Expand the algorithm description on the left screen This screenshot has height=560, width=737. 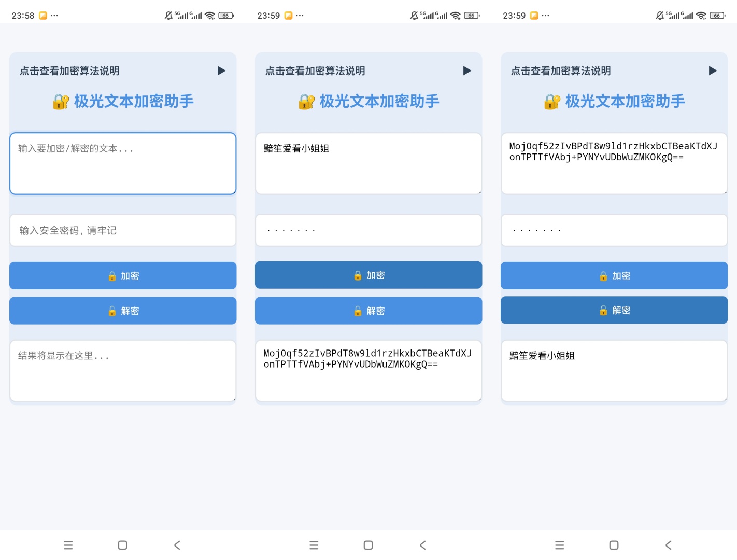tap(123, 71)
